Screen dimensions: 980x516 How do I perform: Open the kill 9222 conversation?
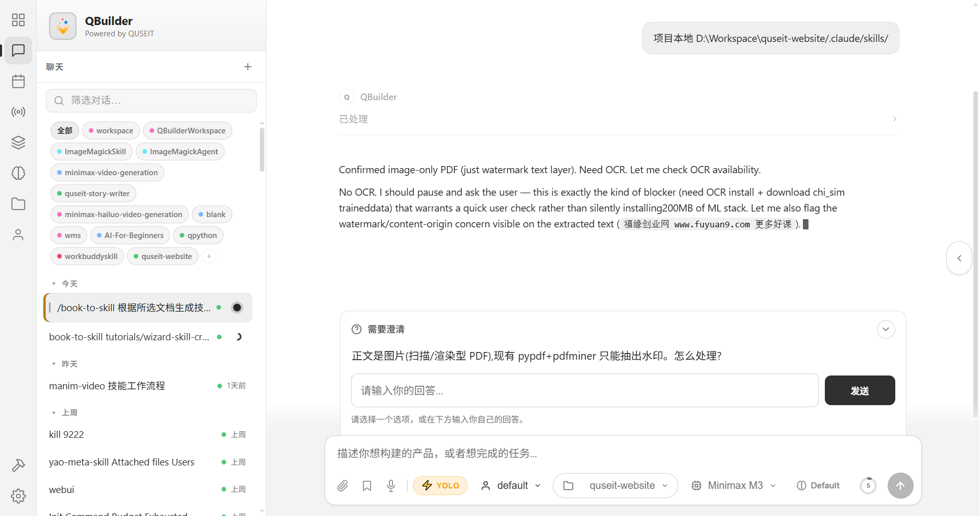(148, 435)
